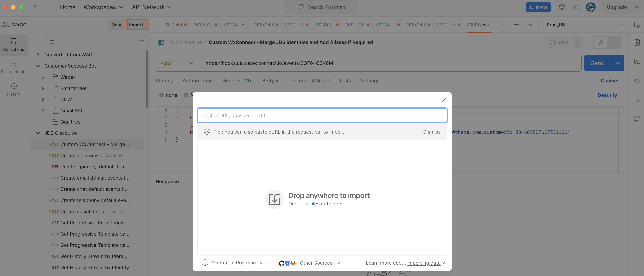Click the New button

pyautogui.click(x=116, y=24)
